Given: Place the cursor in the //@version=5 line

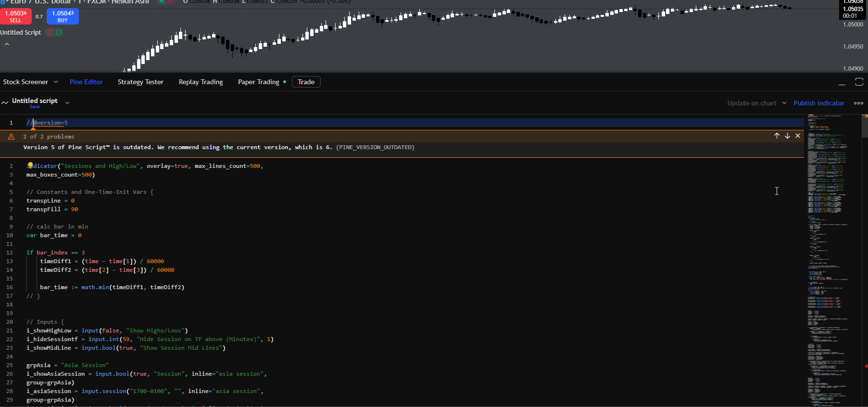Looking at the screenshot, I should click(x=415, y=123).
